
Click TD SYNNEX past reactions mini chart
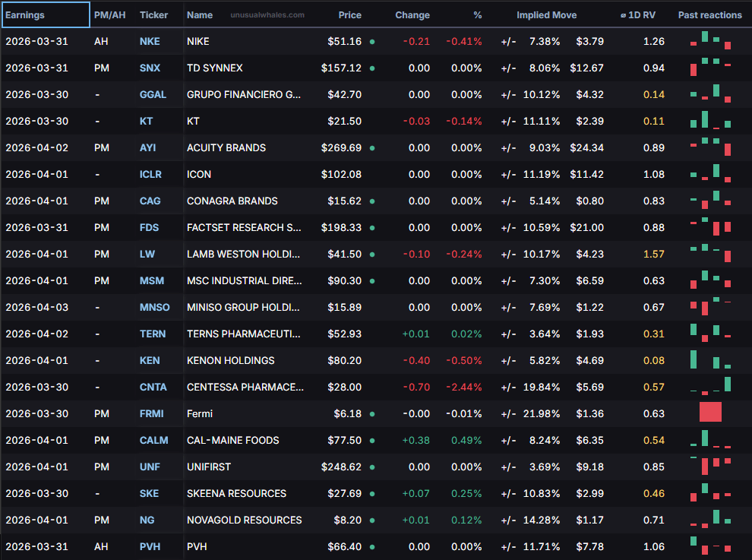pos(710,67)
